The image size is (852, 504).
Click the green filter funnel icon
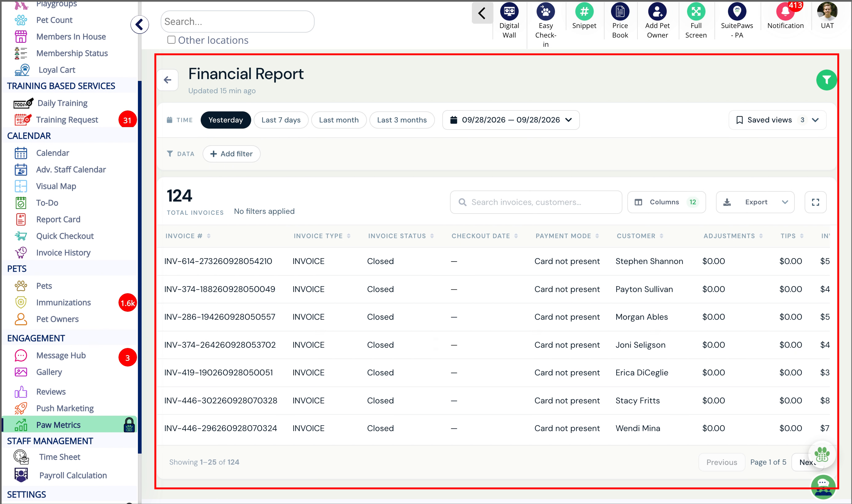point(826,80)
